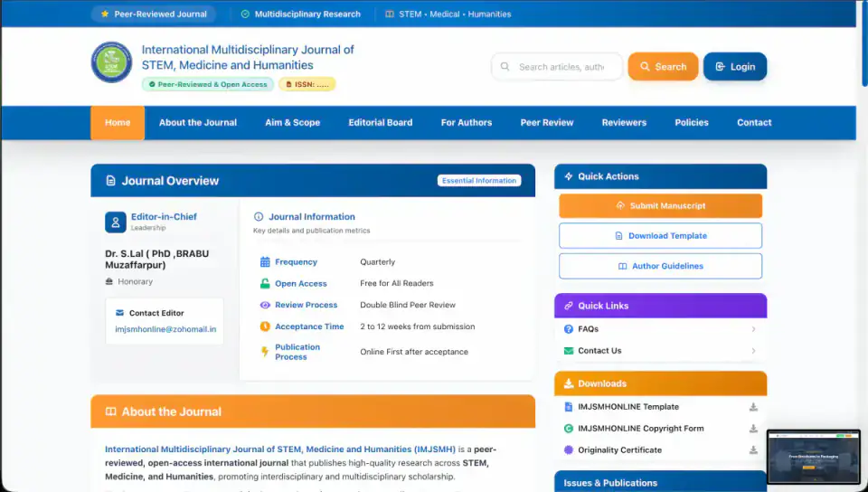Image resolution: width=868 pixels, height=492 pixels.
Task: Focus the Search articles input field
Action: 561,67
